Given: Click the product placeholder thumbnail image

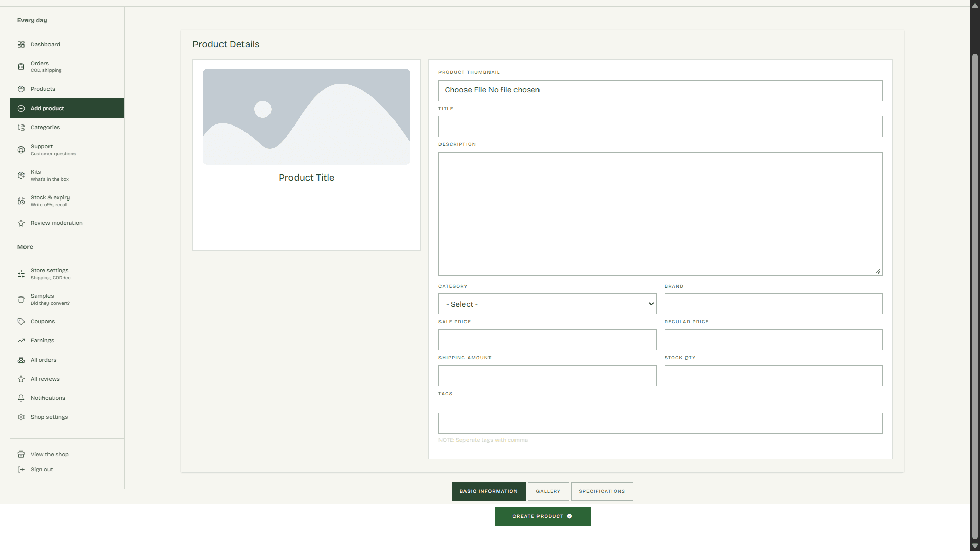Looking at the screenshot, I should (306, 117).
